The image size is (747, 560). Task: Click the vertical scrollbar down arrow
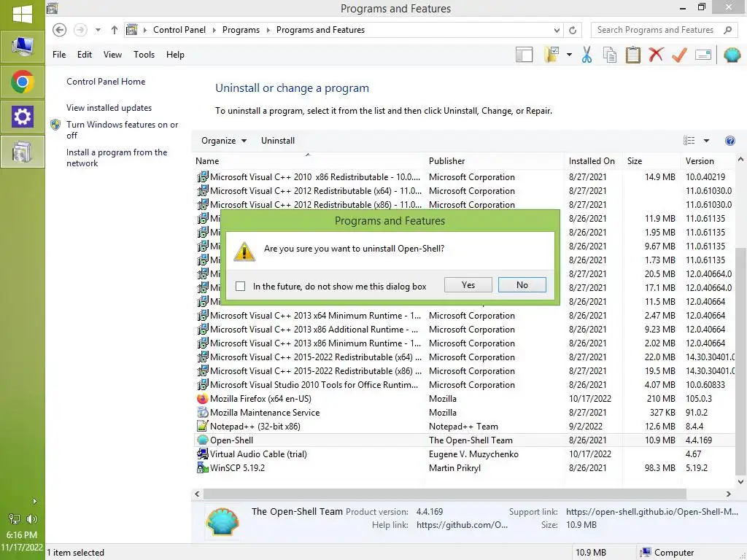click(x=740, y=481)
